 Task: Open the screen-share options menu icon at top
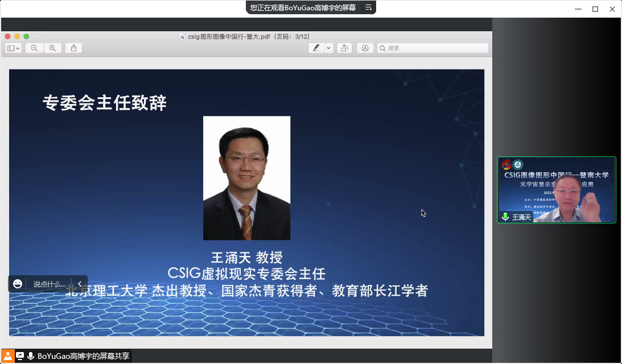click(x=369, y=7)
